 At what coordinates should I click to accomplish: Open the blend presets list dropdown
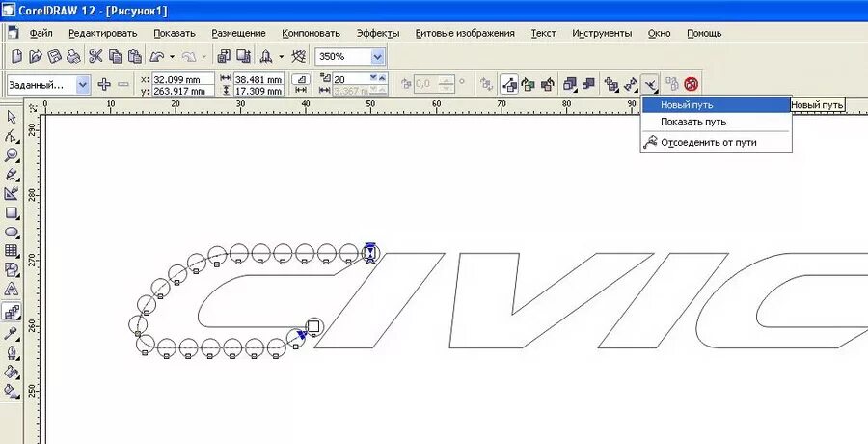tap(83, 85)
